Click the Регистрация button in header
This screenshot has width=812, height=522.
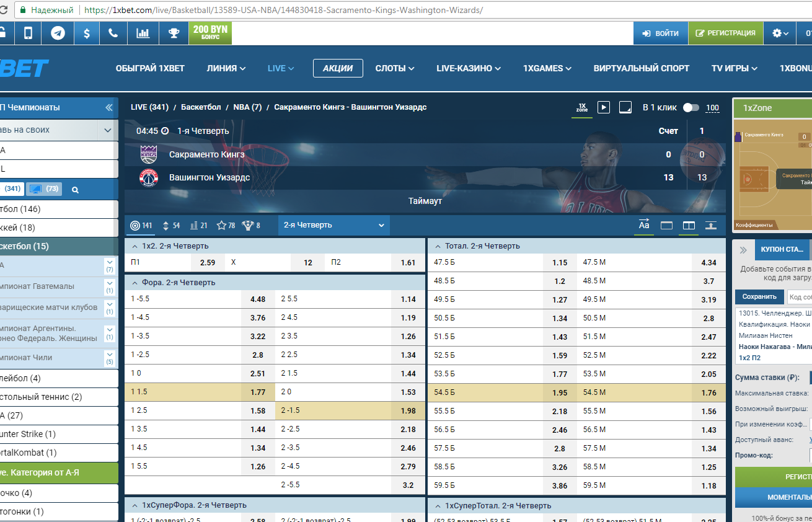tap(726, 33)
